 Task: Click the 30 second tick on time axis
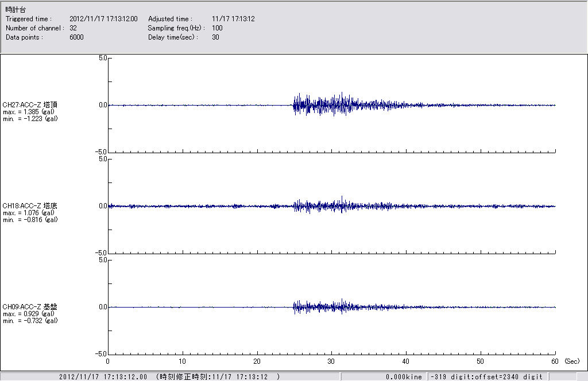coord(331,361)
